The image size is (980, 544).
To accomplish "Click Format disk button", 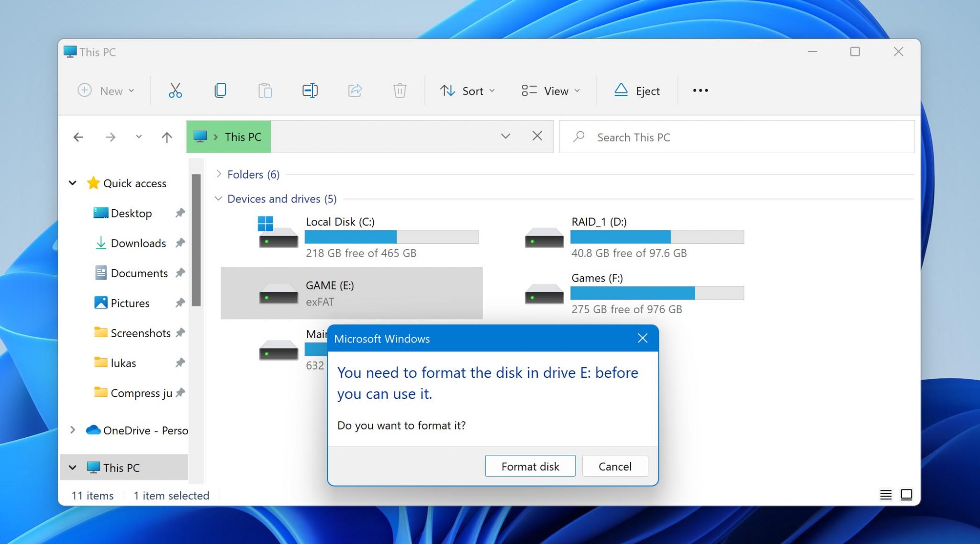I will coord(530,465).
